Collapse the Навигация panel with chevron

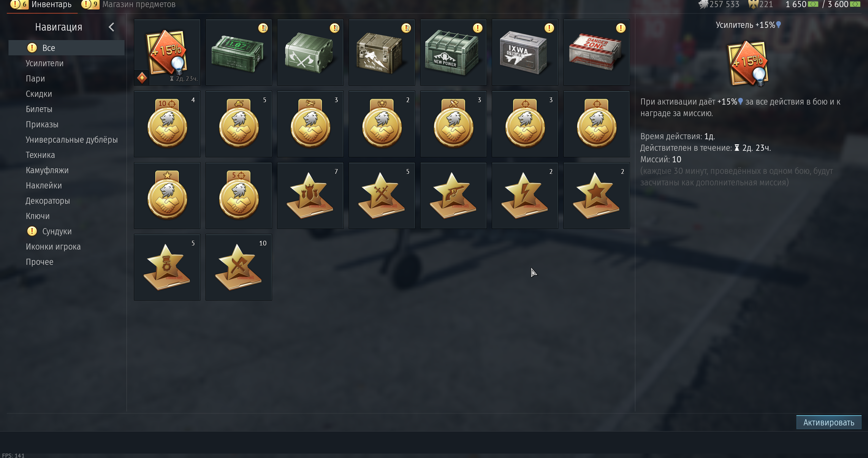[111, 27]
